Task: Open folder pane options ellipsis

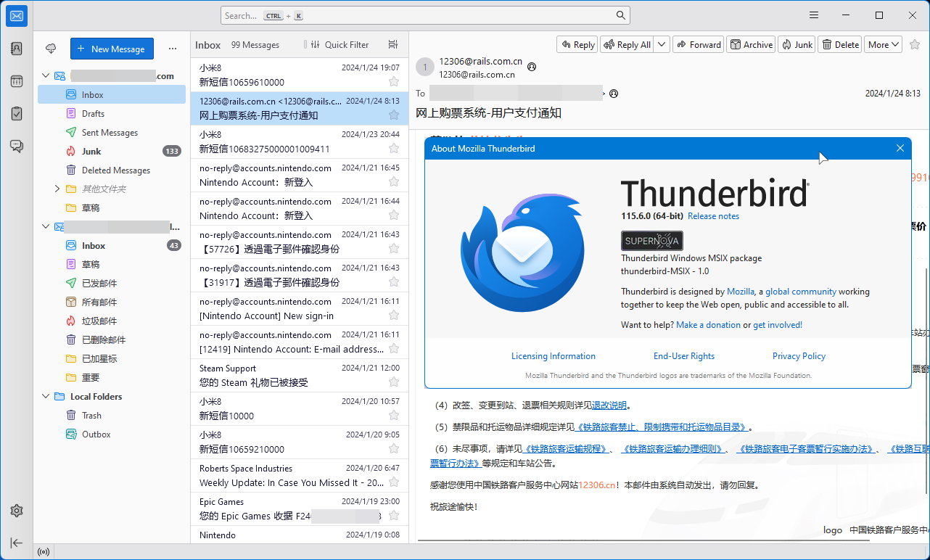Action: click(173, 49)
